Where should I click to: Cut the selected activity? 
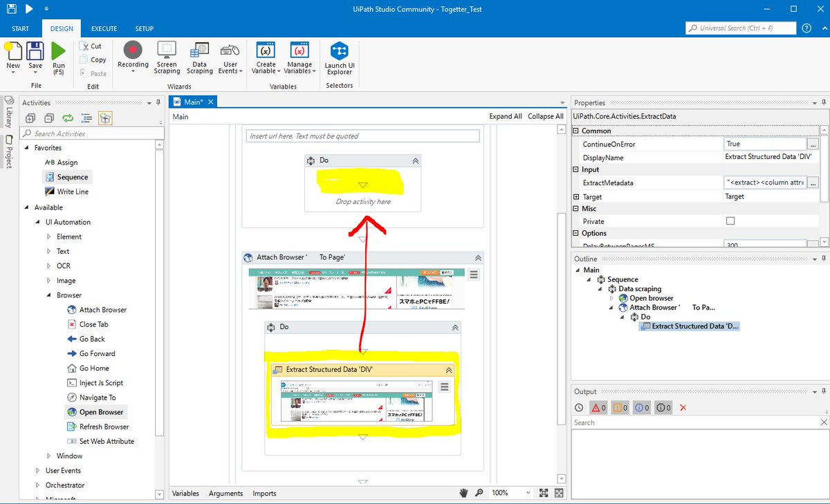point(91,46)
